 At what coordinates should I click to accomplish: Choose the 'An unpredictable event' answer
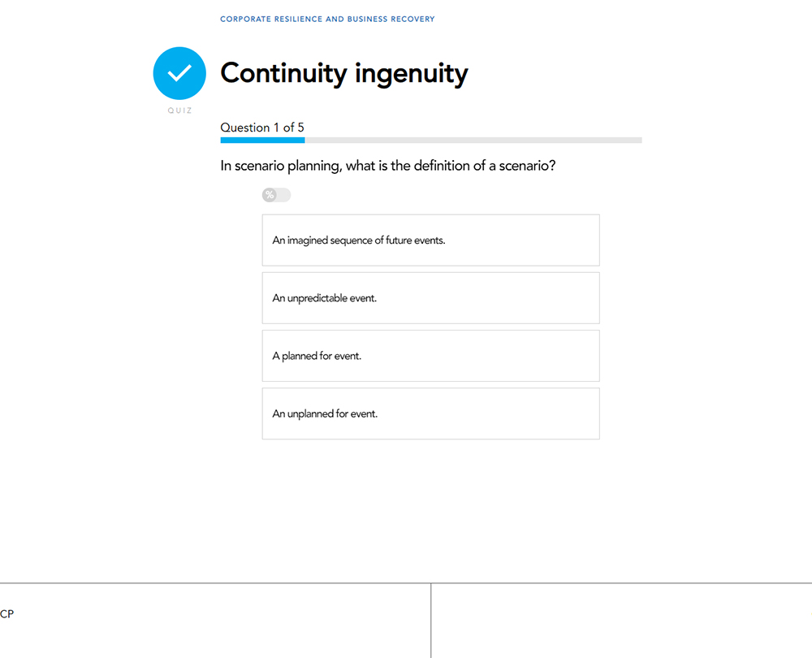pos(430,298)
